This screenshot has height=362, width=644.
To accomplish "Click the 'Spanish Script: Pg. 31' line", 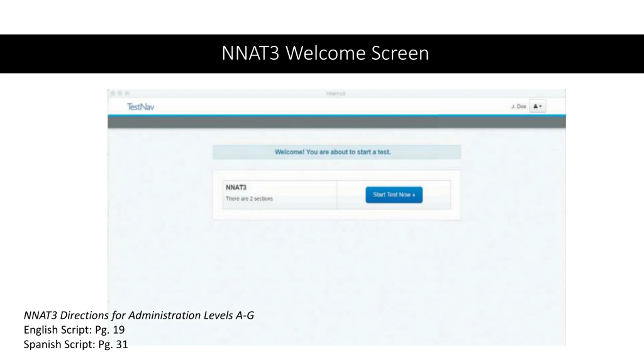I will [x=76, y=344].
